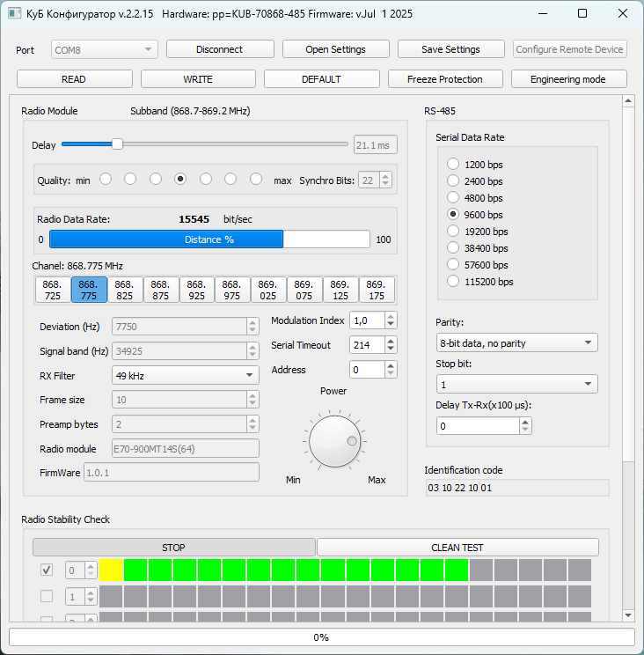The height and width of the screenshot is (655, 644).
Task: Click Save Settings button
Action: pyautogui.click(x=450, y=49)
